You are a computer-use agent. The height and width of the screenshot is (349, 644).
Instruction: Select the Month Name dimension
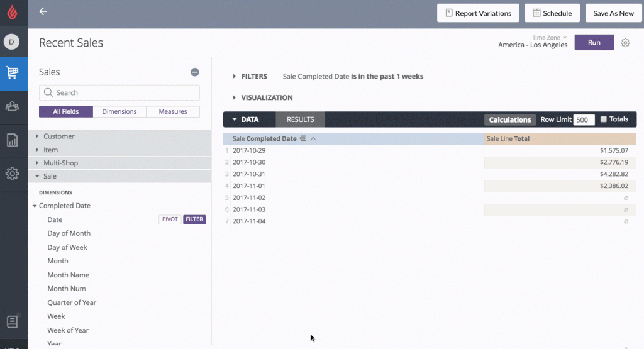(68, 275)
